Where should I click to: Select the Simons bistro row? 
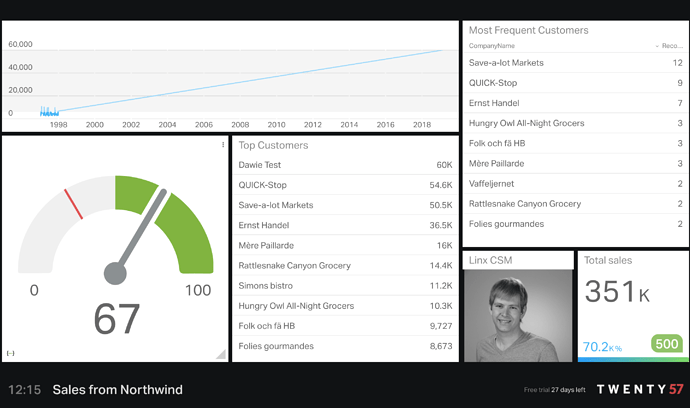(x=345, y=286)
